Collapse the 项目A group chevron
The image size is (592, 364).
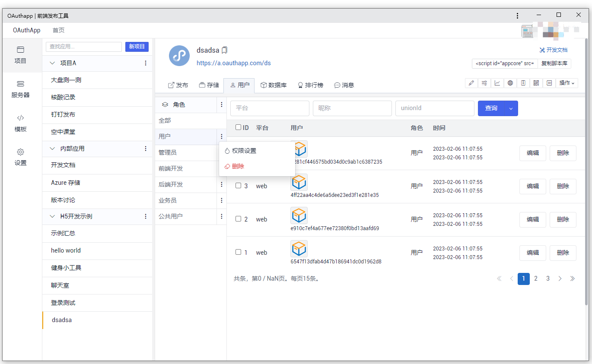click(x=53, y=63)
